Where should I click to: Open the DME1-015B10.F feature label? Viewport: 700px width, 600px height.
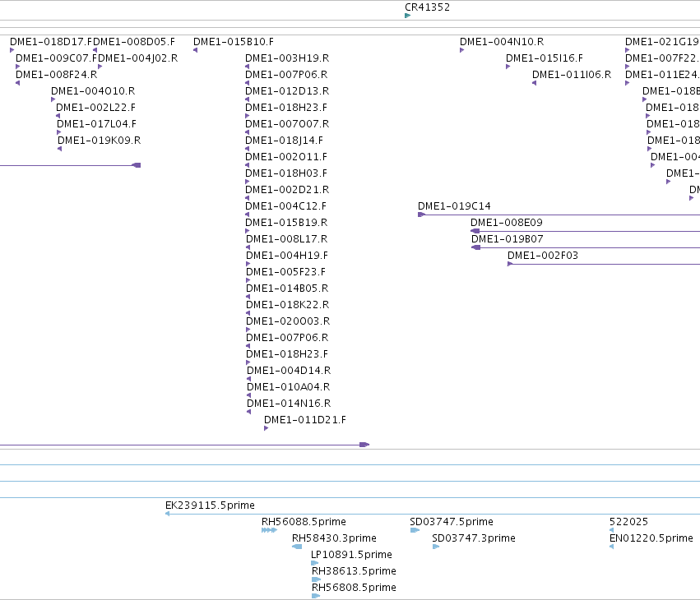coord(234,41)
